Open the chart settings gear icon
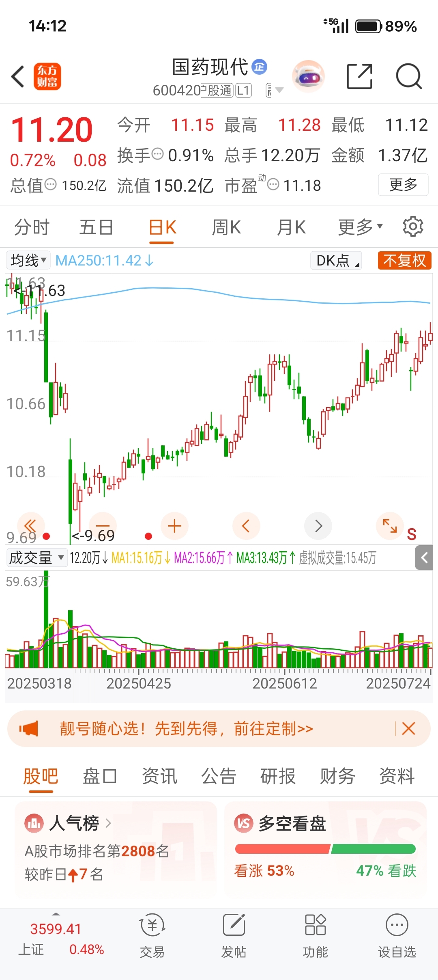The height and width of the screenshot is (980, 438). coord(413,227)
